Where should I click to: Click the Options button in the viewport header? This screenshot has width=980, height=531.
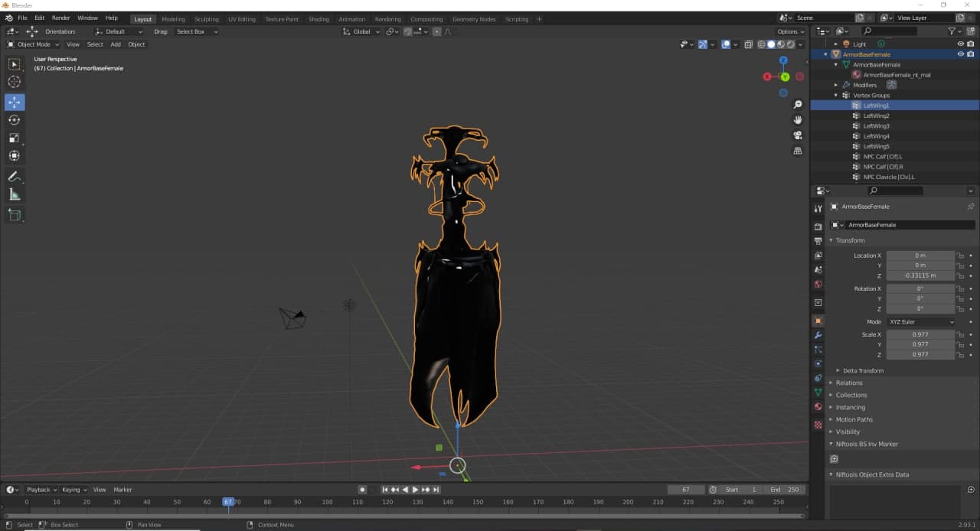pyautogui.click(x=790, y=31)
